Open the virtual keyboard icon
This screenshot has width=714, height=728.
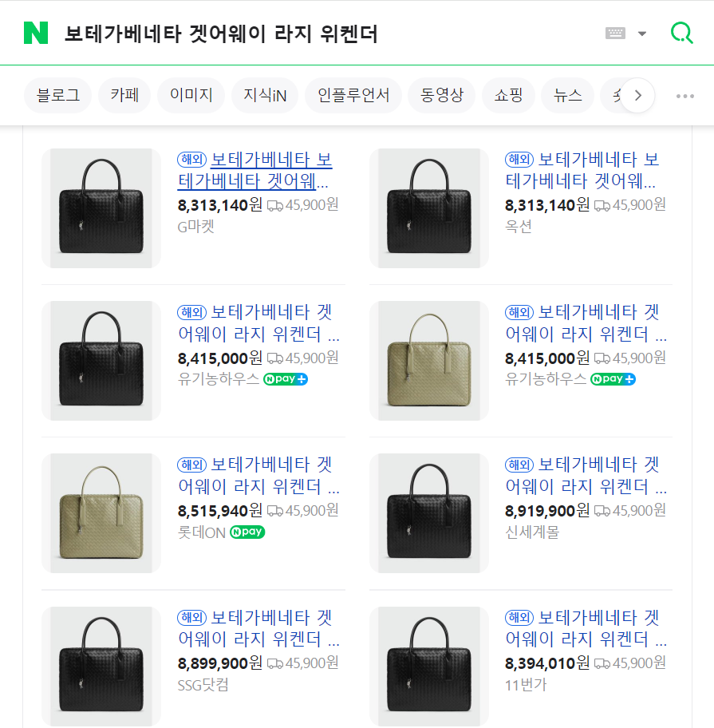[615, 34]
